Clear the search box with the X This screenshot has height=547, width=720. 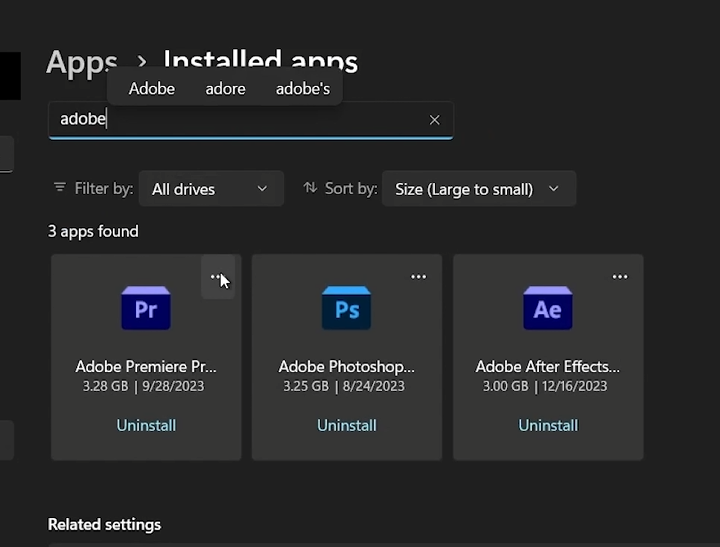pyautogui.click(x=434, y=120)
